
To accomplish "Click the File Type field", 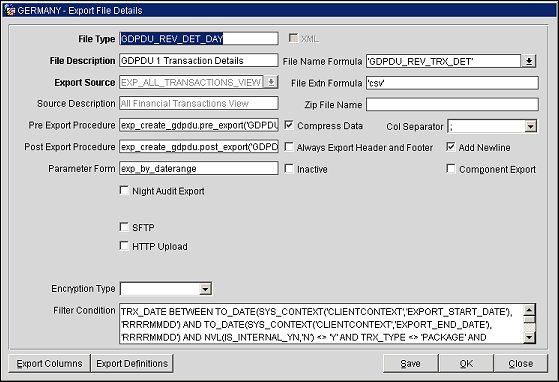I will click(199, 38).
